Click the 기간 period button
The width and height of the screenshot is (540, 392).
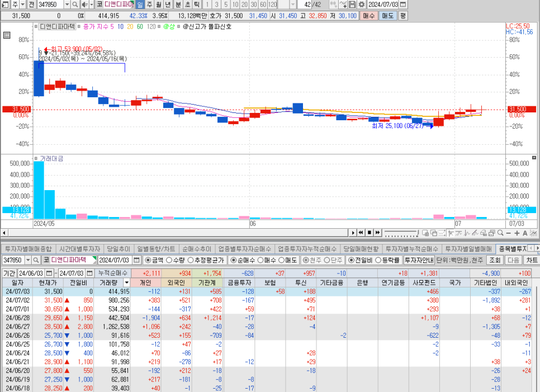10,273
